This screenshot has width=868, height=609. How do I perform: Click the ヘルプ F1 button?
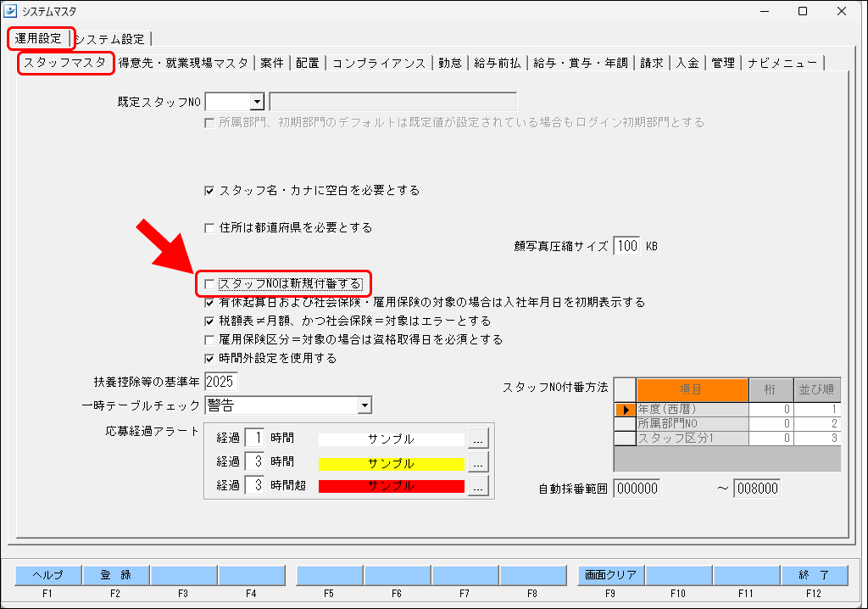pos(47,575)
